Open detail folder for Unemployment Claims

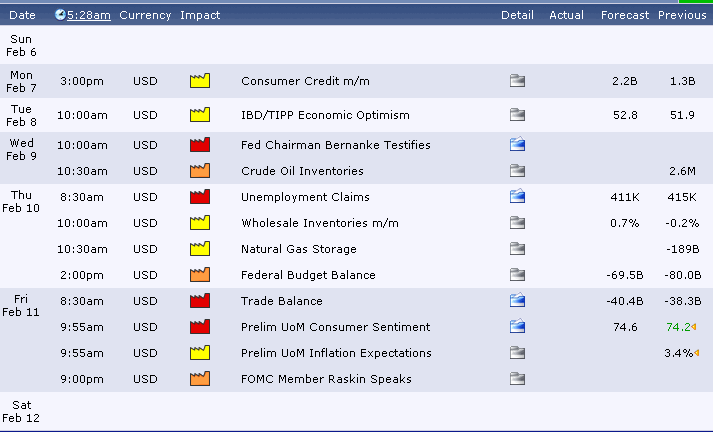[517, 196]
